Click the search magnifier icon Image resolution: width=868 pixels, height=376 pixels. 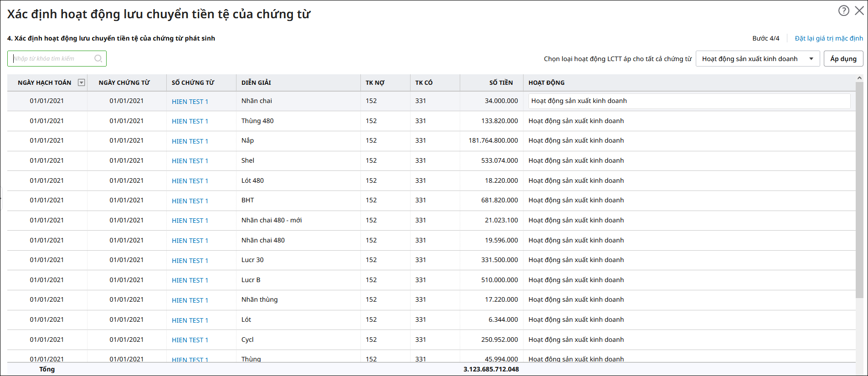98,59
